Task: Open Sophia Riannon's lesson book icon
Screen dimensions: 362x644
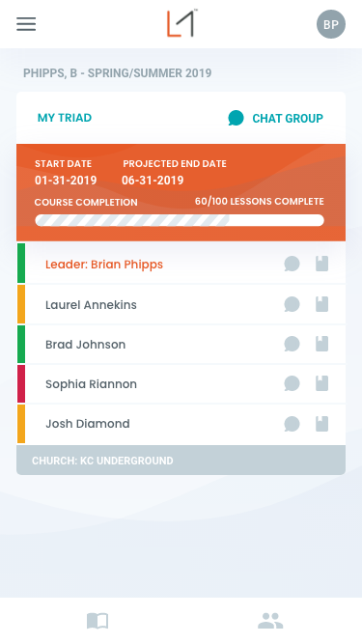Action: coord(321,383)
